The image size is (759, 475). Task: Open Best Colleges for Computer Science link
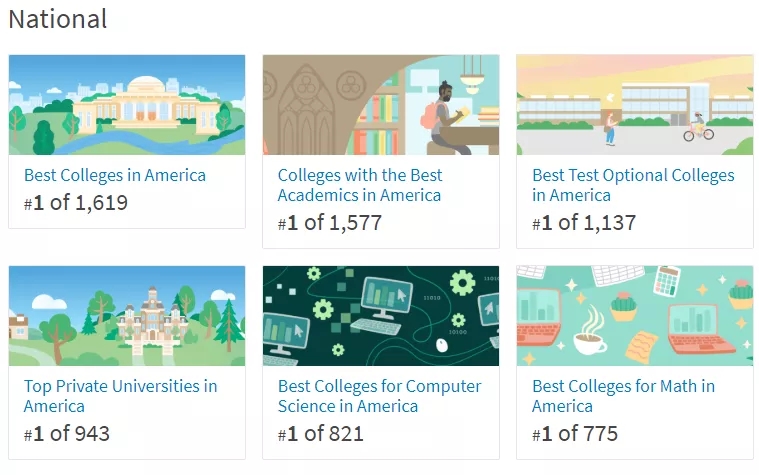(x=379, y=396)
